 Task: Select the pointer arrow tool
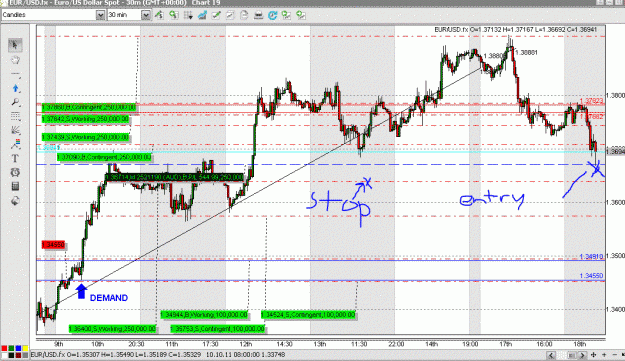(x=15, y=45)
